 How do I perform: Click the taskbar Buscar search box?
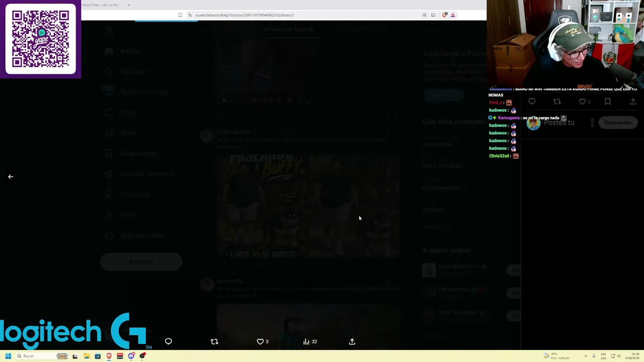(x=42, y=356)
